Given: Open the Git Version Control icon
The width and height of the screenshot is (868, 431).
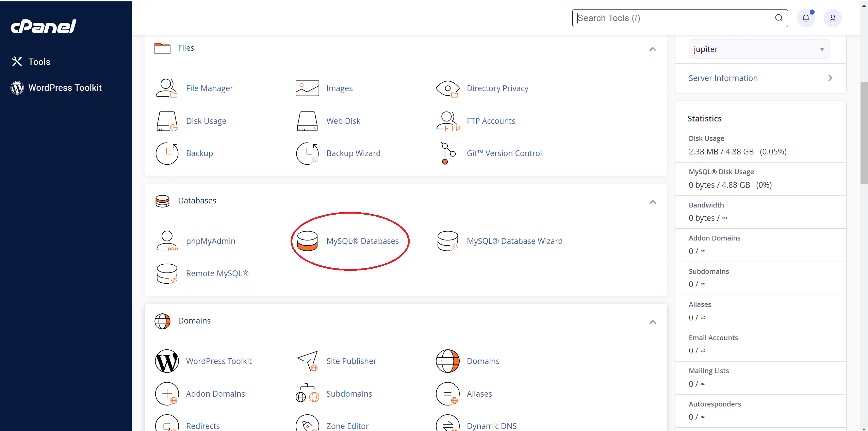Looking at the screenshot, I should [448, 153].
